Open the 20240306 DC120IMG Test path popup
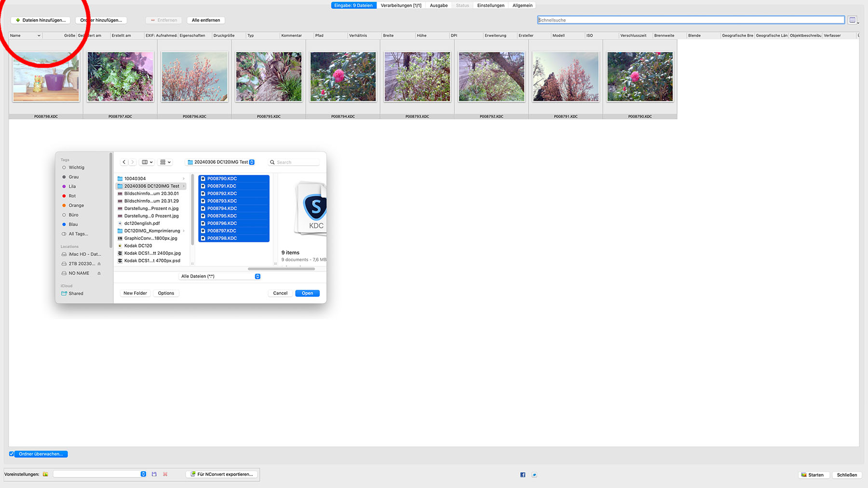868x488 pixels. click(x=221, y=162)
